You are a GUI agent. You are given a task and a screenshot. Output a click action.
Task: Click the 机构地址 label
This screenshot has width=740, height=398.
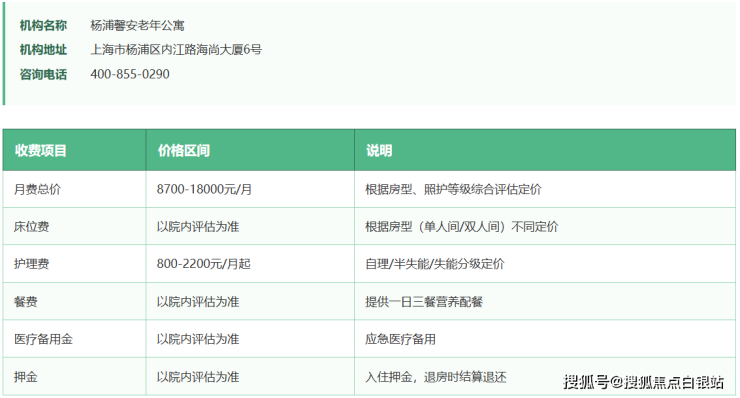point(43,50)
